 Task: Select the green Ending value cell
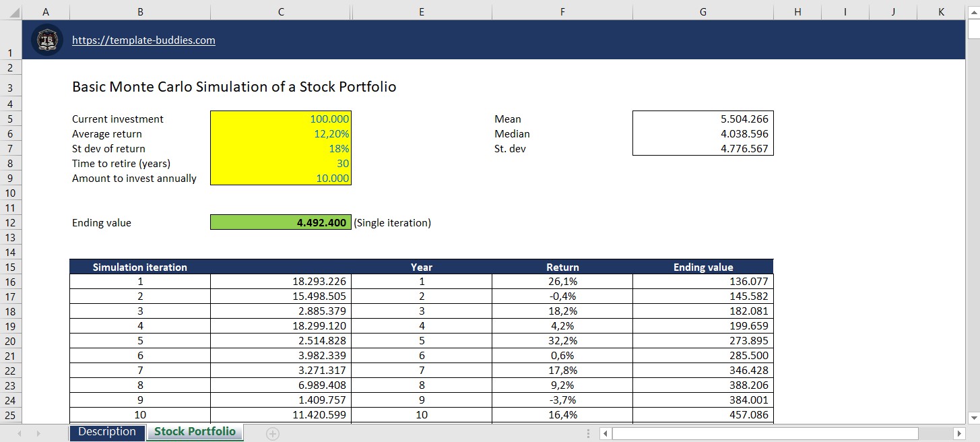point(280,222)
